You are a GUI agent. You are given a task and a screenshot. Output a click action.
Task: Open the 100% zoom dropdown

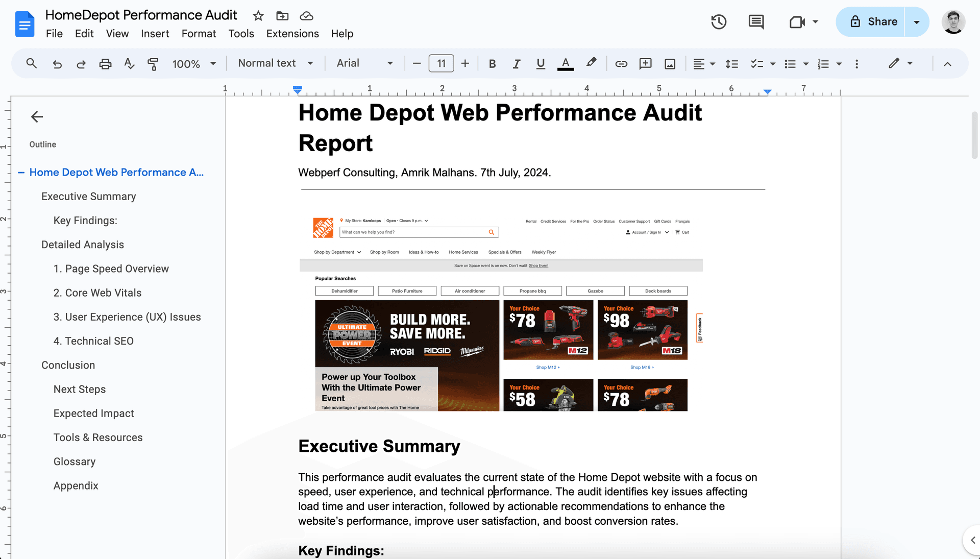click(x=194, y=64)
